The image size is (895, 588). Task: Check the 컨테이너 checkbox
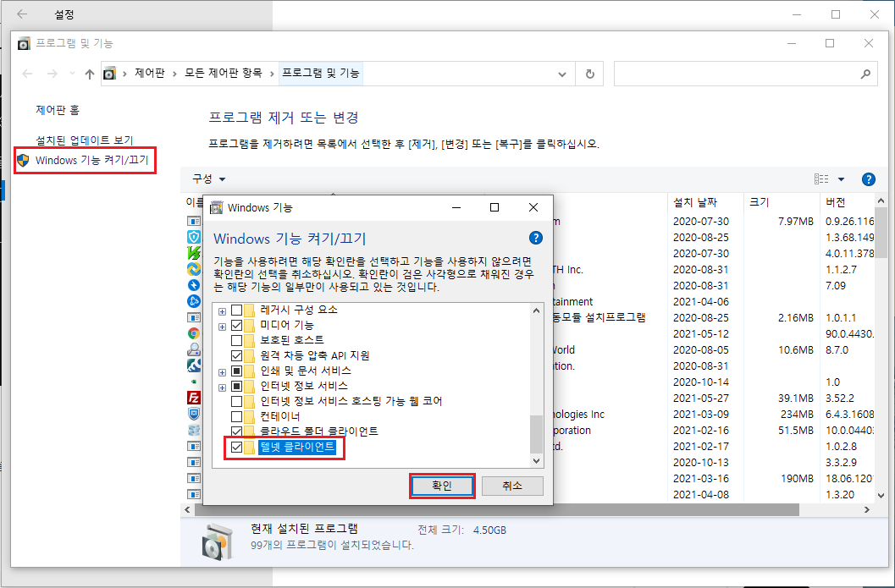(x=236, y=416)
